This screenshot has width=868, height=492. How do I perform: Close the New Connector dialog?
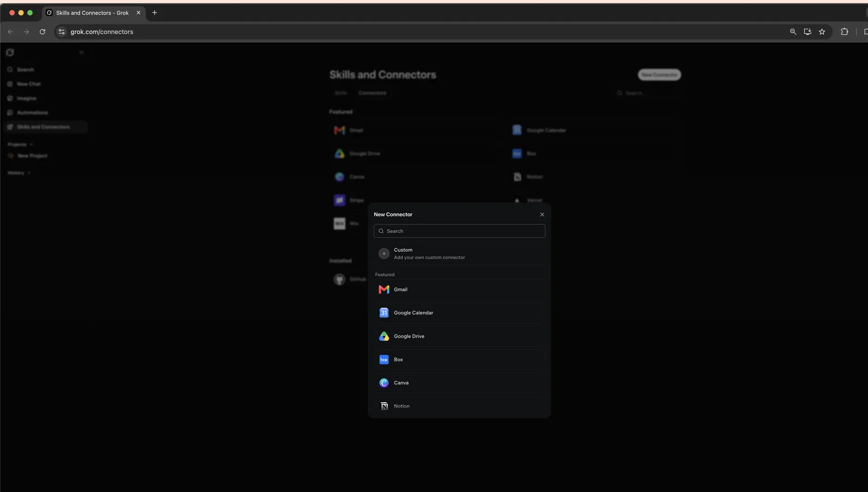542,215
